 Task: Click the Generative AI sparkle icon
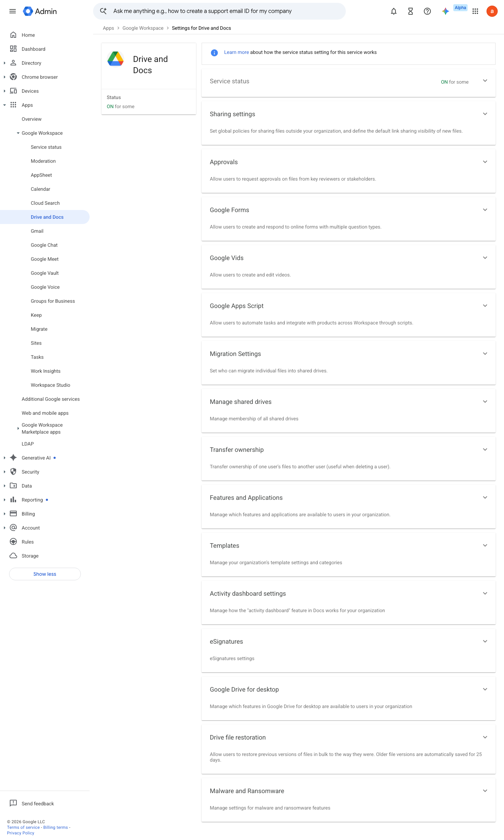click(x=13, y=458)
